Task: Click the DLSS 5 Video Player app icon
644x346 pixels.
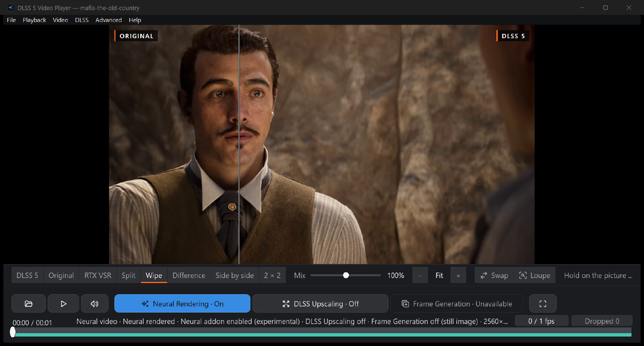Action: 11,7
